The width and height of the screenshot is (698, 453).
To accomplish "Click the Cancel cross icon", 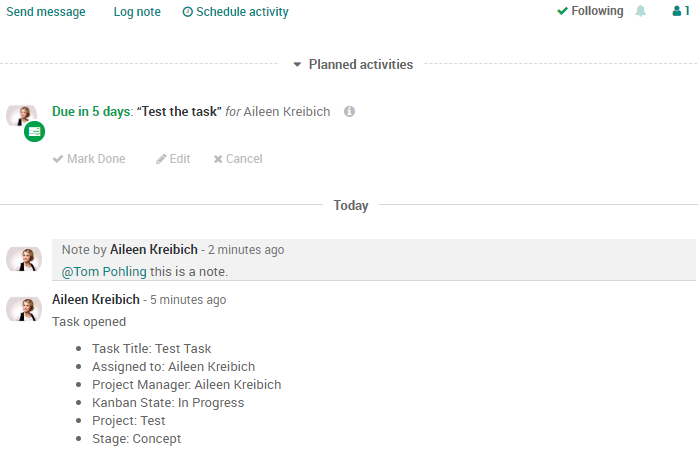I will click(x=218, y=159).
